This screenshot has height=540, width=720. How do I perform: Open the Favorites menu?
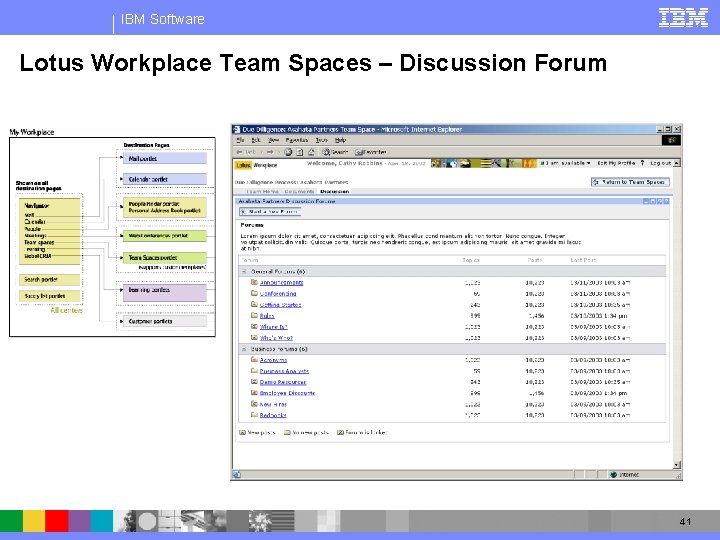point(297,140)
